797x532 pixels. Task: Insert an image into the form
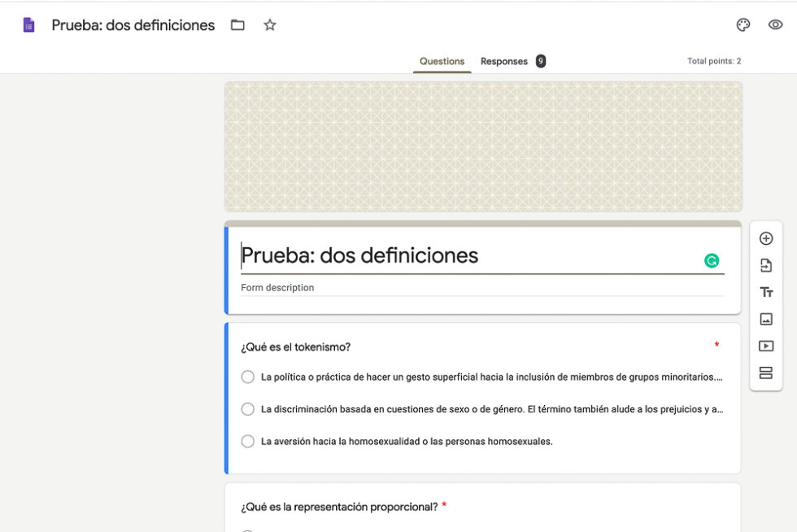(x=765, y=319)
